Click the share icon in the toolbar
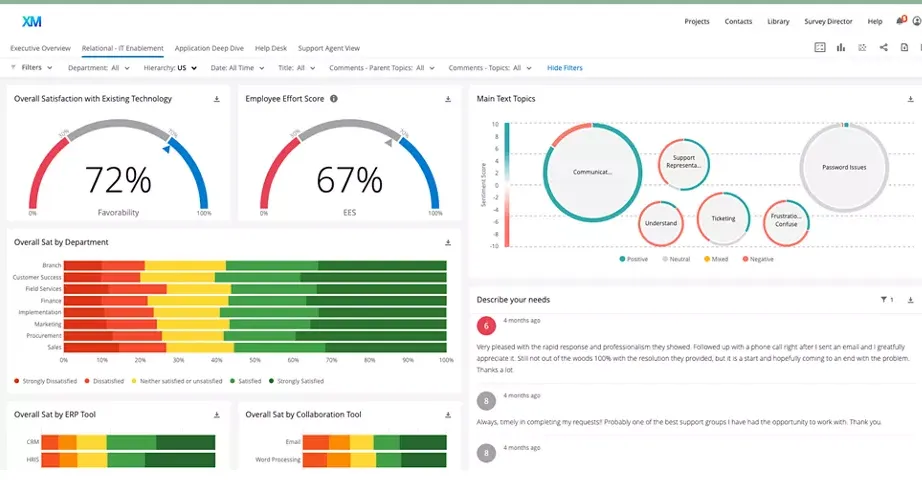Image resolution: width=922 pixels, height=486 pixels. [883, 47]
